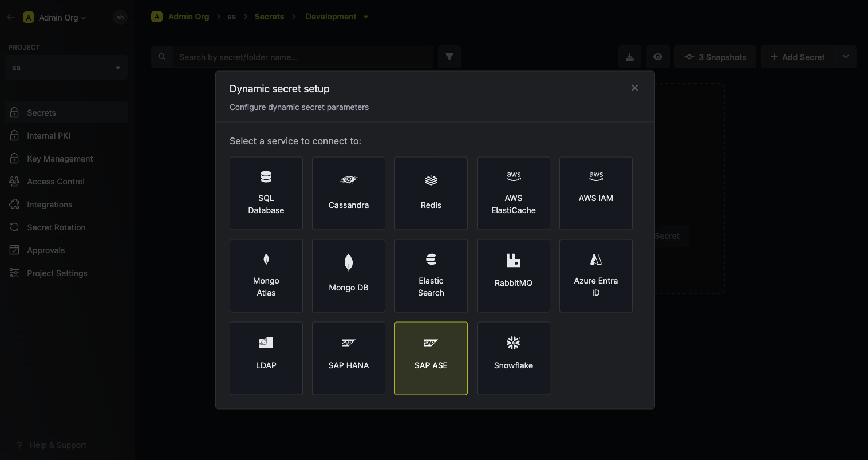The height and width of the screenshot is (460, 868).
Task: Focus the search by secret/folder name field
Action: point(303,57)
